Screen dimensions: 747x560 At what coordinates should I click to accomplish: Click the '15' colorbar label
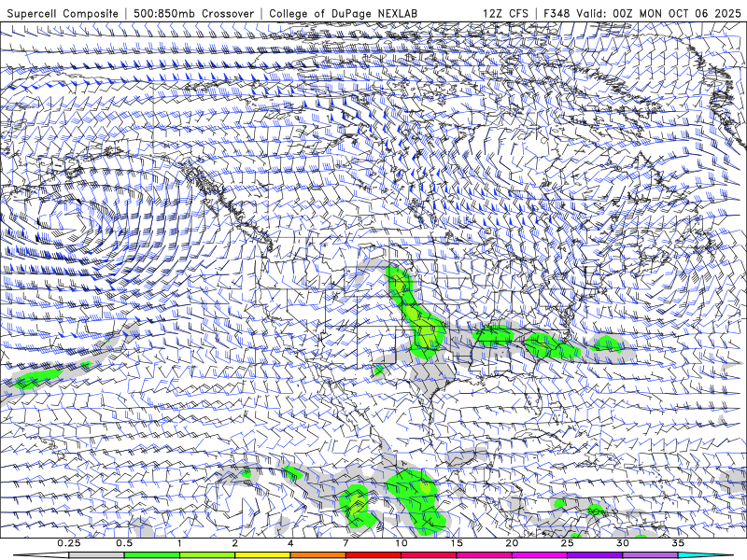pyautogui.click(x=457, y=543)
